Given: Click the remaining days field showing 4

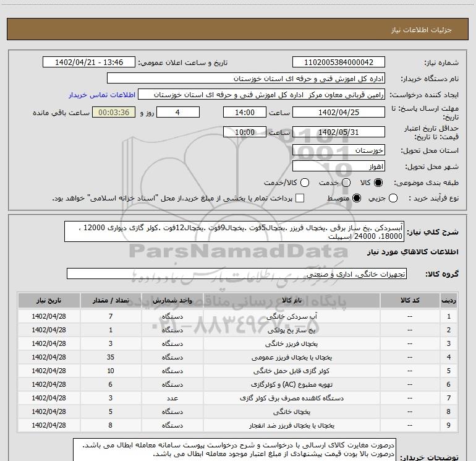Looking at the screenshot, I should coord(178,112).
